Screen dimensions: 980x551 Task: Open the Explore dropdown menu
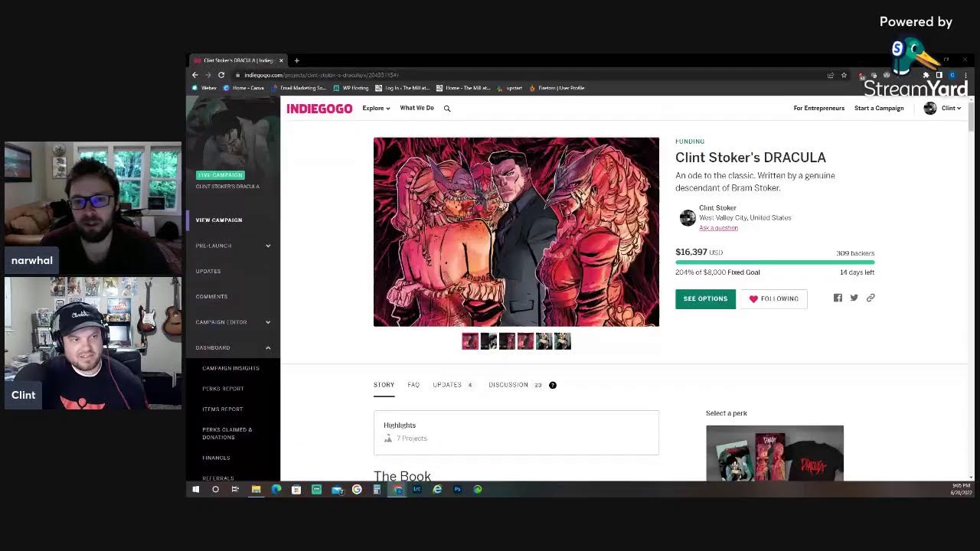(x=376, y=109)
